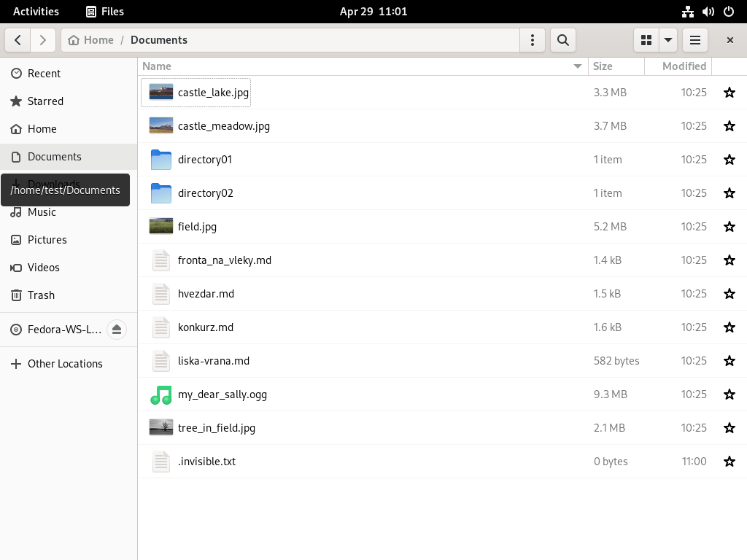Open Starred in the sidebar
Image resolution: width=747 pixels, height=560 pixels.
69,101
